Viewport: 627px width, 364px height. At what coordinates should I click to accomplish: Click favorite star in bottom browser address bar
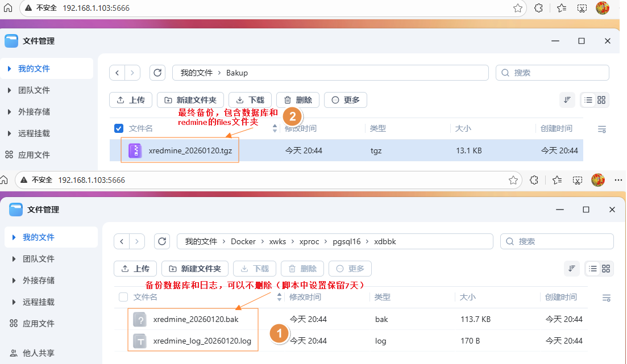click(x=513, y=180)
